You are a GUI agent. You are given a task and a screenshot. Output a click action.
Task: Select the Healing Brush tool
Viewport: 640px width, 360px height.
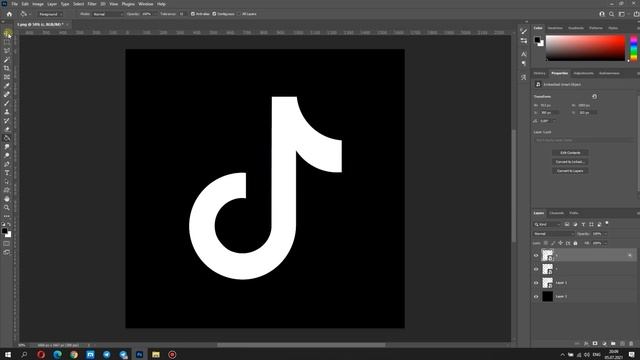coord(7,94)
